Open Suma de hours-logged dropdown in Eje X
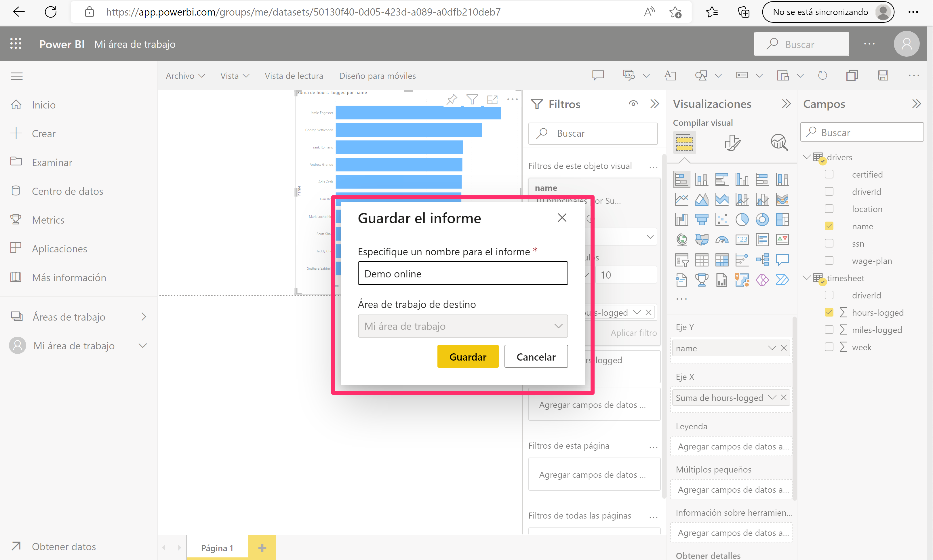 click(x=772, y=397)
